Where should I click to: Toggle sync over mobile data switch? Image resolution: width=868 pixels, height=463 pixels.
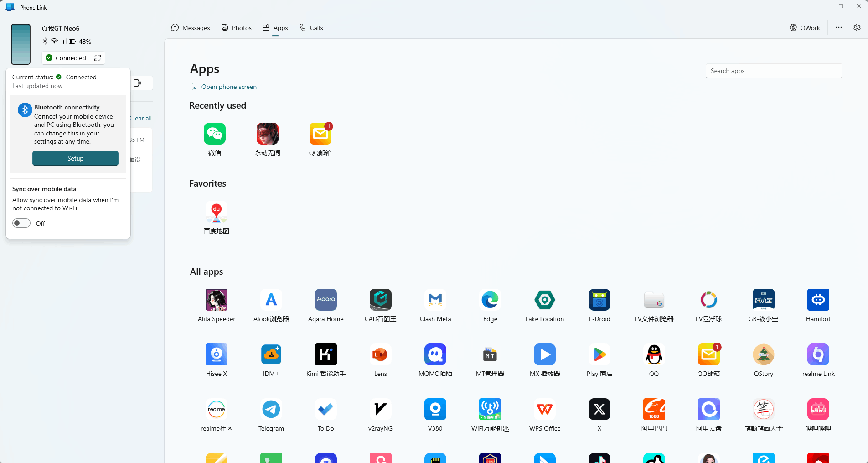tap(21, 223)
